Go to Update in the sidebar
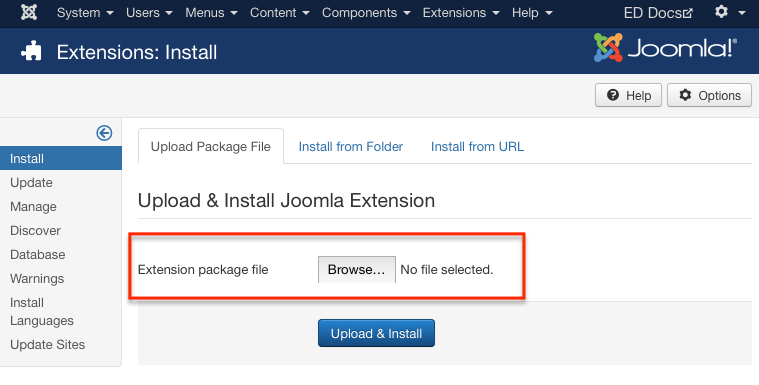Screen dimensions: 759x385 31,183
